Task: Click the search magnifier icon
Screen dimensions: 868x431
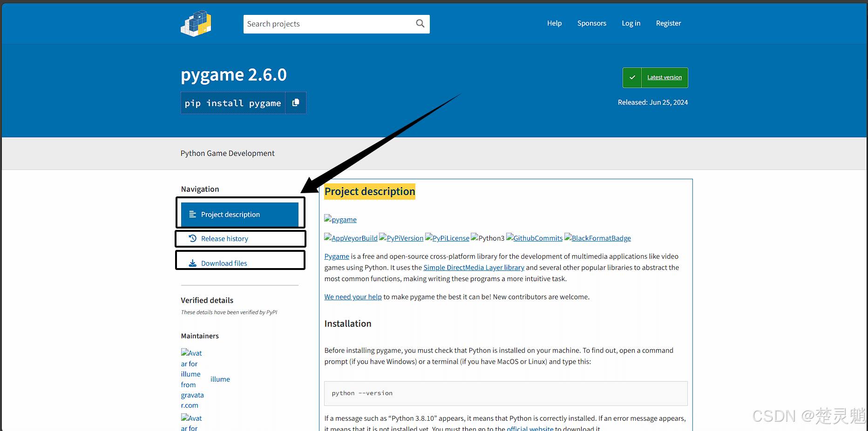Action: pyautogui.click(x=420, y=24)
